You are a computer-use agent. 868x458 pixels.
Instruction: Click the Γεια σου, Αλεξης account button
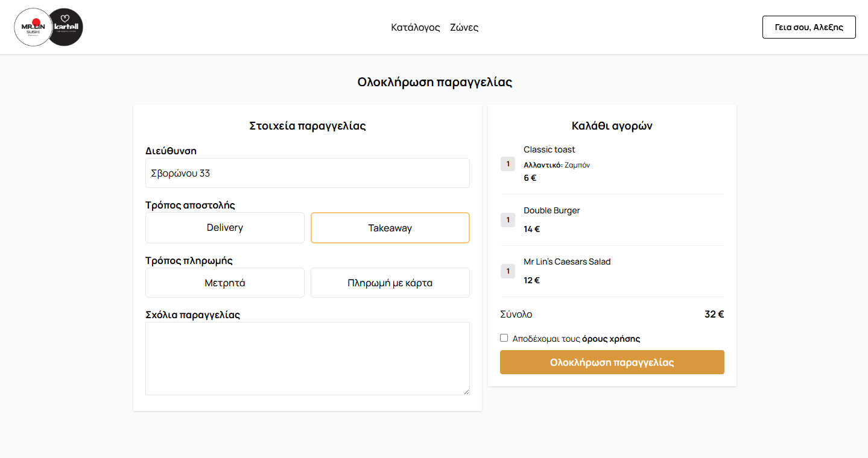click(x=808, y=27)
